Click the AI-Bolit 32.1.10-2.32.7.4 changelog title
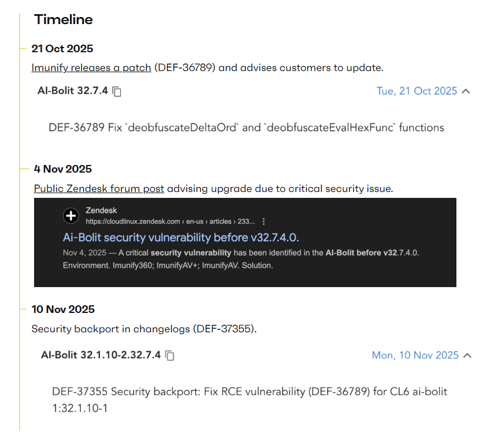Screen dimensions: 504x438 click(x=100, y=355)
